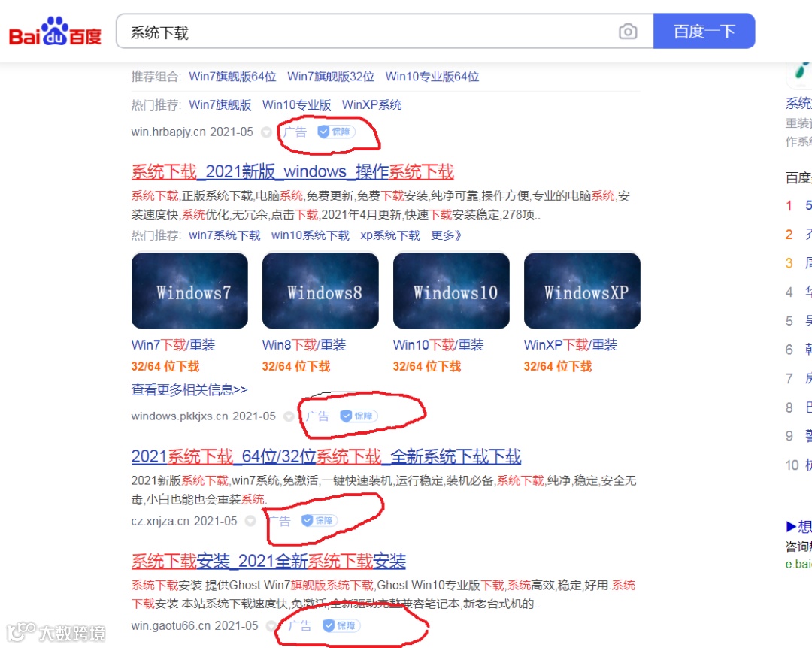This screenshot has height=648, width=812.
Task: Open the WinXP系统 hot recommendation
Action: point(372,104)
